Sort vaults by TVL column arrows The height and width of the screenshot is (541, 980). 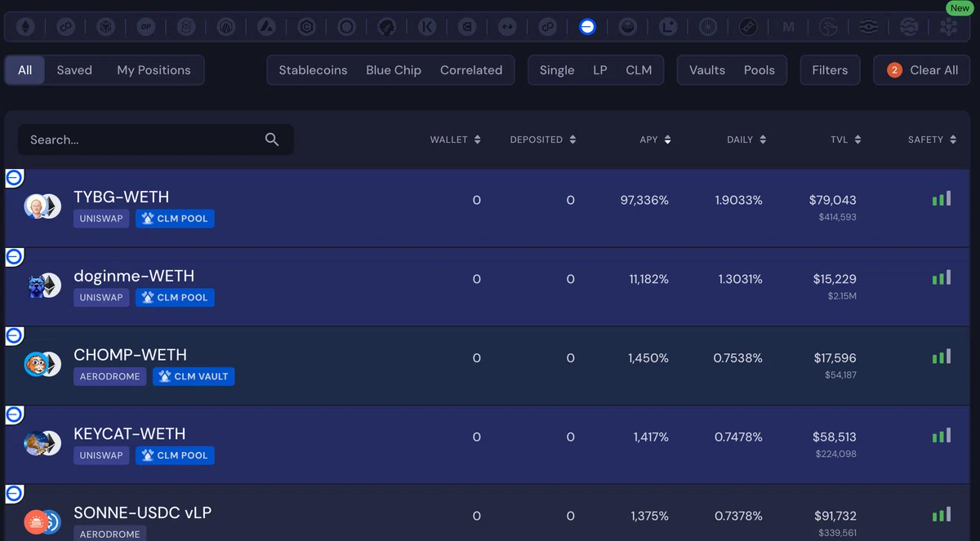point(857,140)
